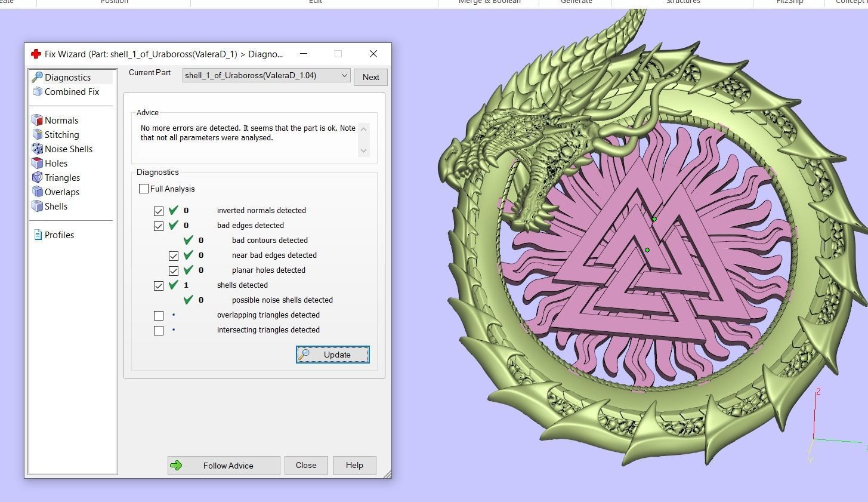
Task: Uncheck inverted normals detected checkbox
Action: pos(159,211)
